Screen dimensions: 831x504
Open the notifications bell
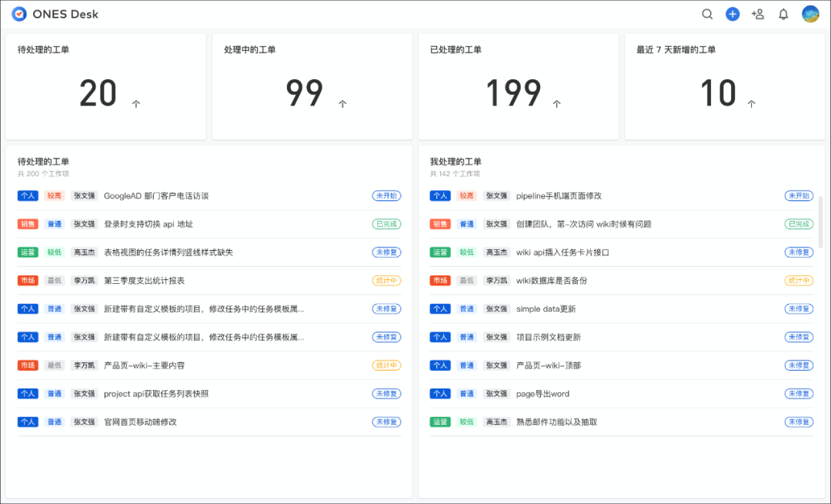pyautogui.click(x=783, y=15)
